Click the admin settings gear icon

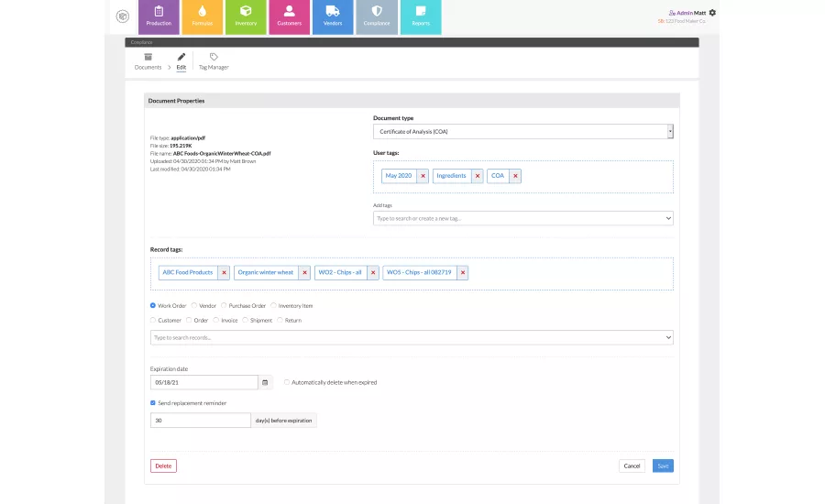(x=712, y=13)
